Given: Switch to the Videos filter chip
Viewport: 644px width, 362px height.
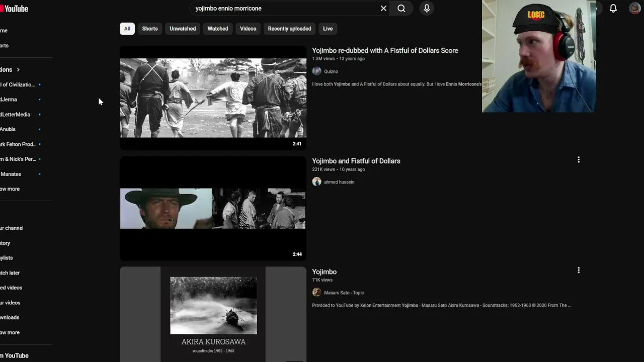Looking at the screenshot, I should pos(248,29).
